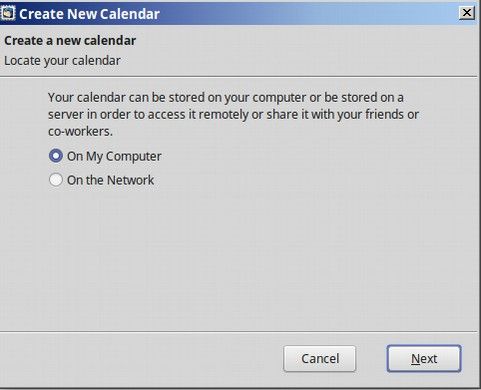Proceed with the Next button
Image resolution: width=481 pixels, height=390 pixels.
tap(424, 359)
